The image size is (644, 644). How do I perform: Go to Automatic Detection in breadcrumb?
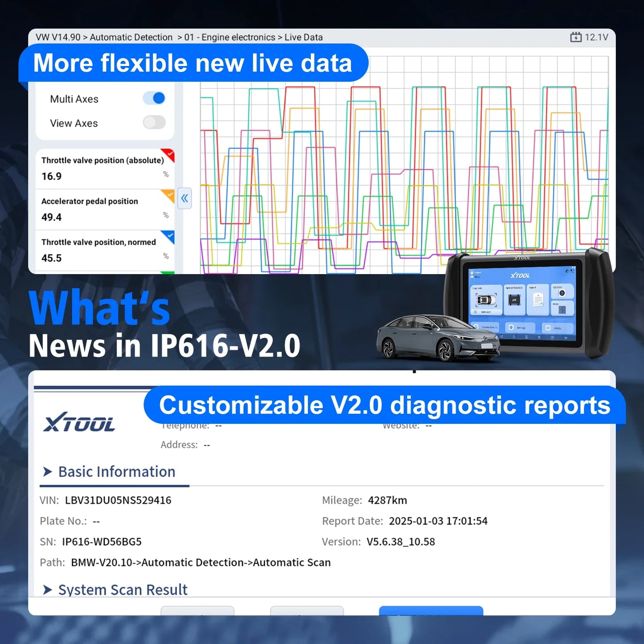131,37
